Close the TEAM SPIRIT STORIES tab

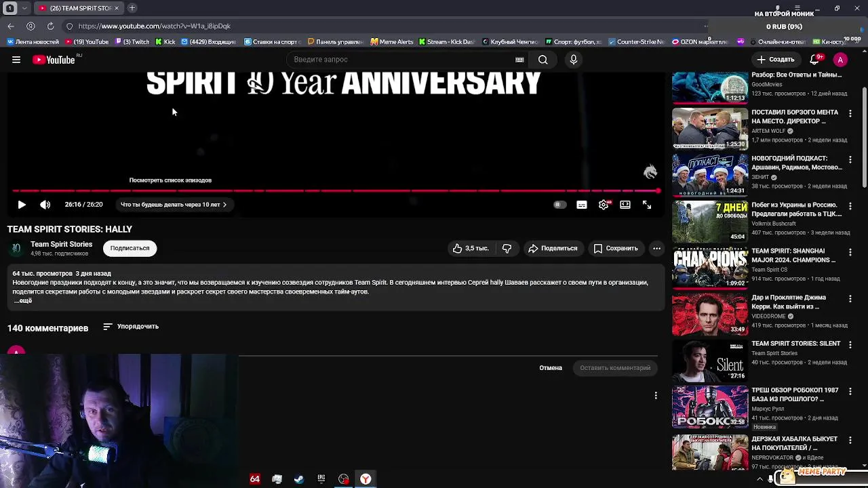coord(117,8)
